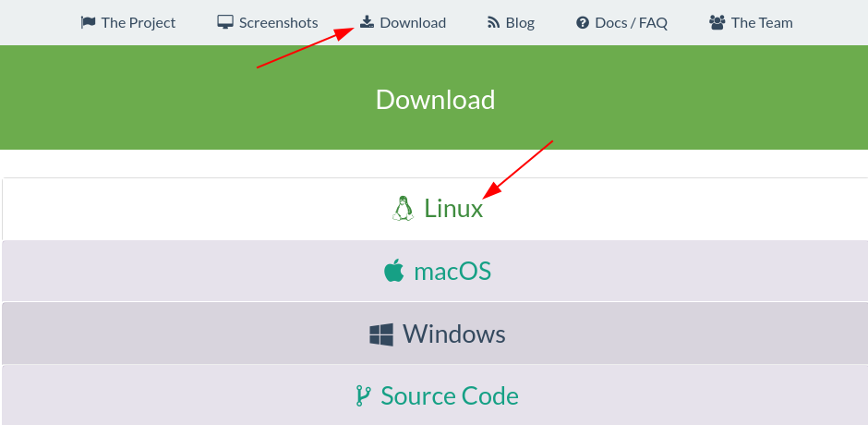Select the Source Code tab

point(435,395)
